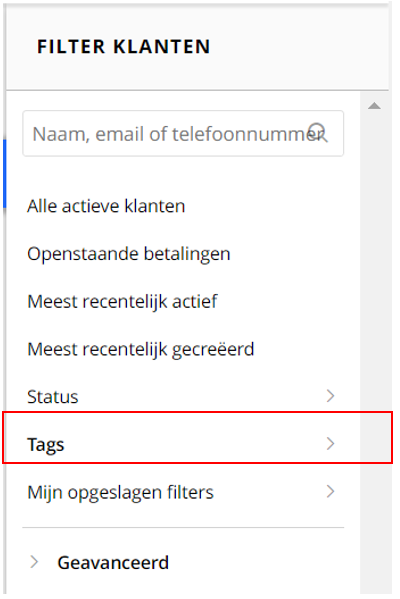
Task: Click the blue strip on left edge
Action: point(4,174)
